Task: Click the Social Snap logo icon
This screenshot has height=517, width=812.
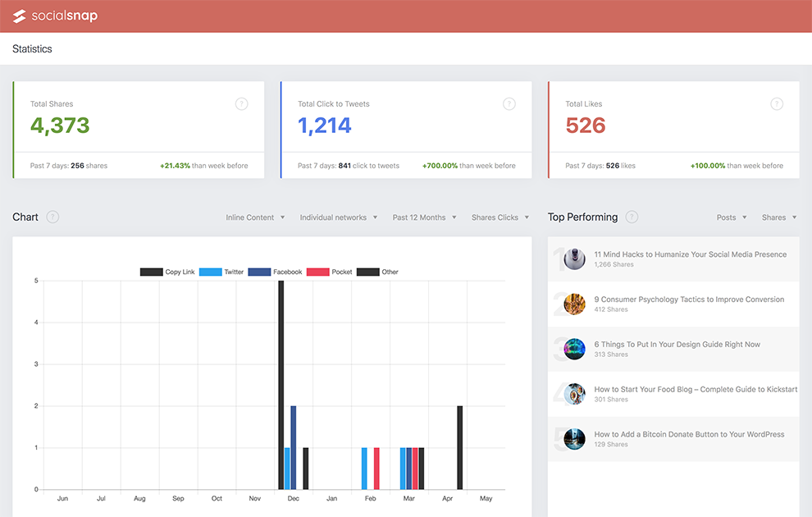Action: click(x=18, y=15)
